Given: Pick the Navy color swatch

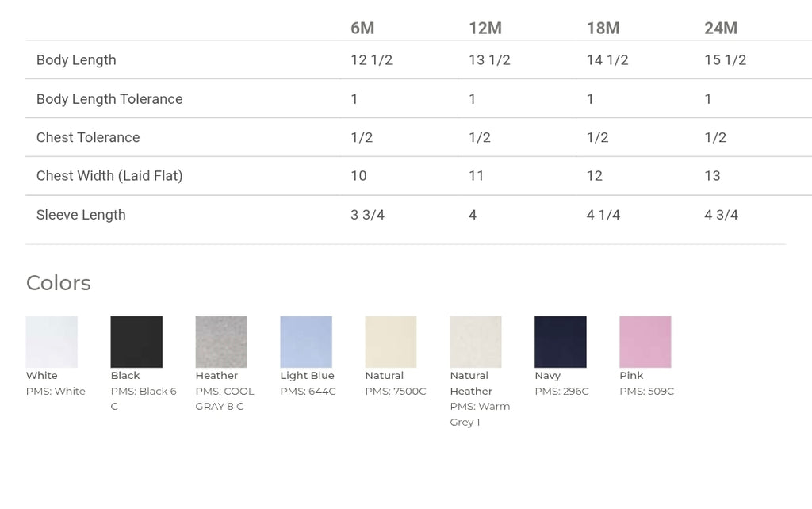Looking at the screenshot, I should [561, 342].
